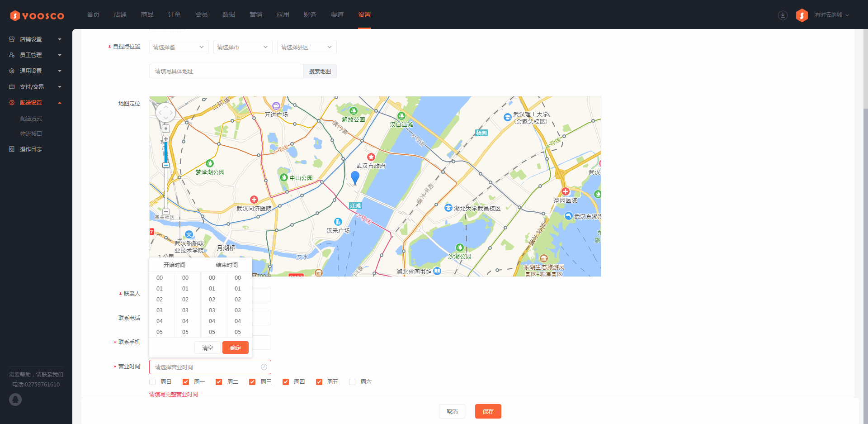Uncheck the 周三 checkbox
868x424 pixels.
coord(252,382)
